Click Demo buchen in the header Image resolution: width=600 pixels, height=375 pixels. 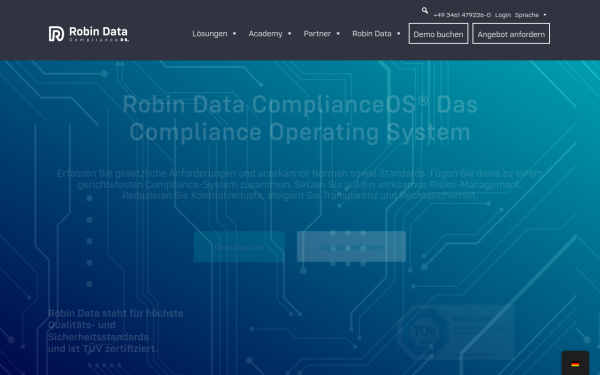[x=439, y=34]
